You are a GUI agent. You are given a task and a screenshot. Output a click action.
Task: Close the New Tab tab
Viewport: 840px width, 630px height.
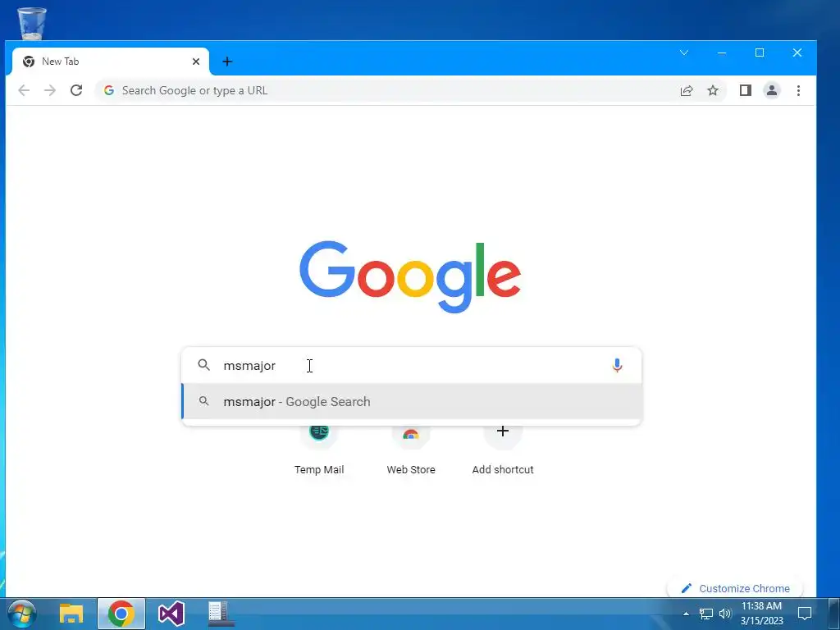(196, 62)
